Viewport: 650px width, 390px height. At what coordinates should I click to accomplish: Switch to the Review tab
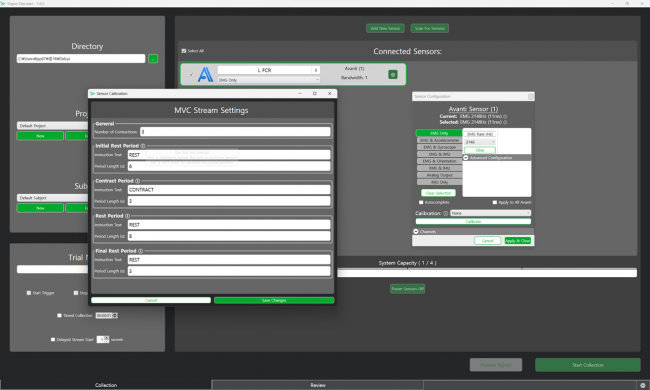click(x=318, y=385)
